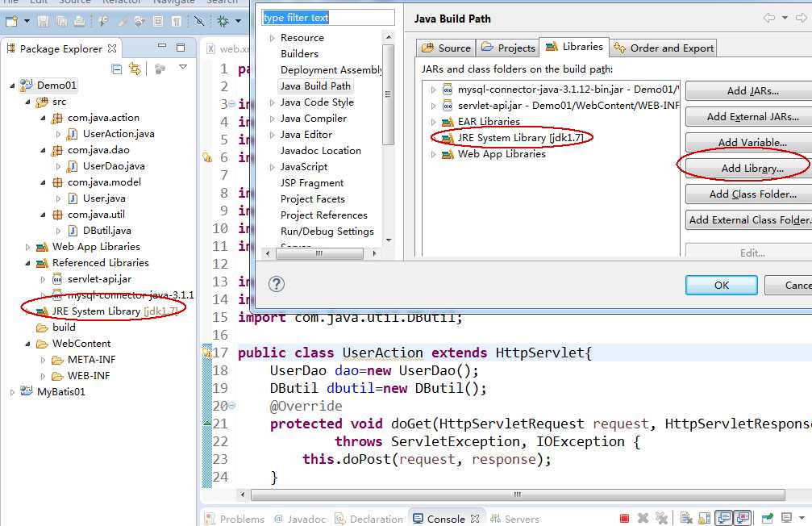Collapse the WebContent folder node
812x526 pixels.
pos(27,344)
